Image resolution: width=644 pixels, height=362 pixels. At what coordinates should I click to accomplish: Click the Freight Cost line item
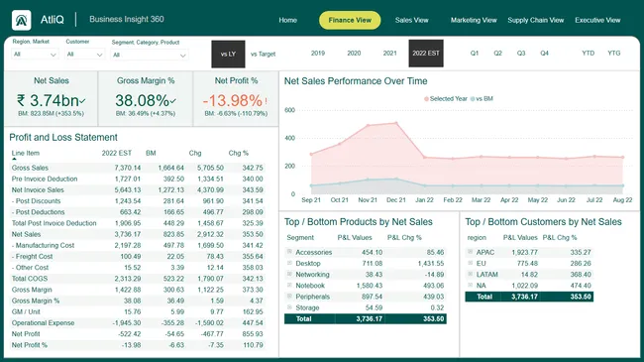pyautogui.click(x=33, y=256)
